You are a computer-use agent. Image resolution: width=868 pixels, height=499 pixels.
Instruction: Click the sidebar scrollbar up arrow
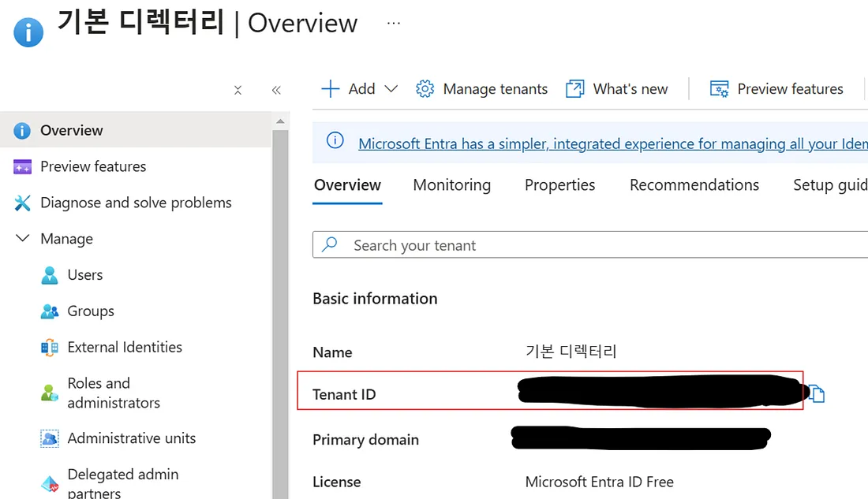[x=280, y=121]
